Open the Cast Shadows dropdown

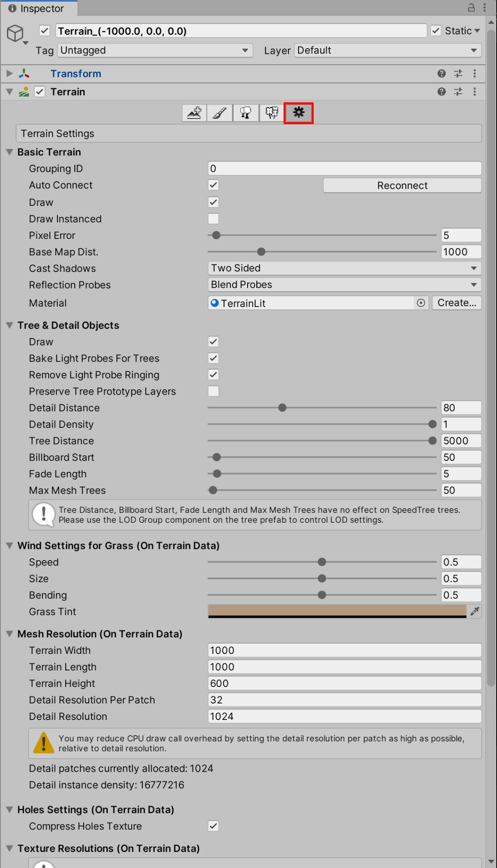click(344, 268)
